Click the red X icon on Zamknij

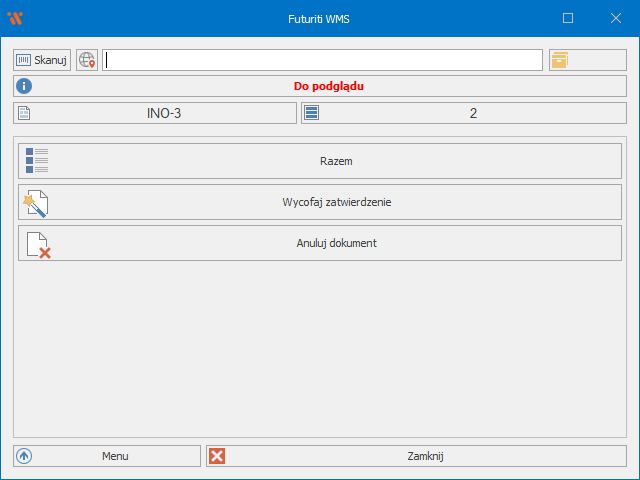click(217, 456)
